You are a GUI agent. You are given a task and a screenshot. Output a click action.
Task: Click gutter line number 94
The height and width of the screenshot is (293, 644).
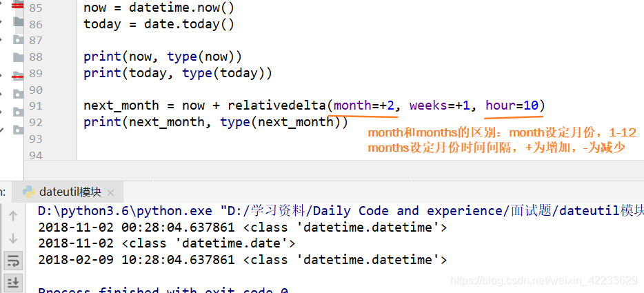click(36, 155)
